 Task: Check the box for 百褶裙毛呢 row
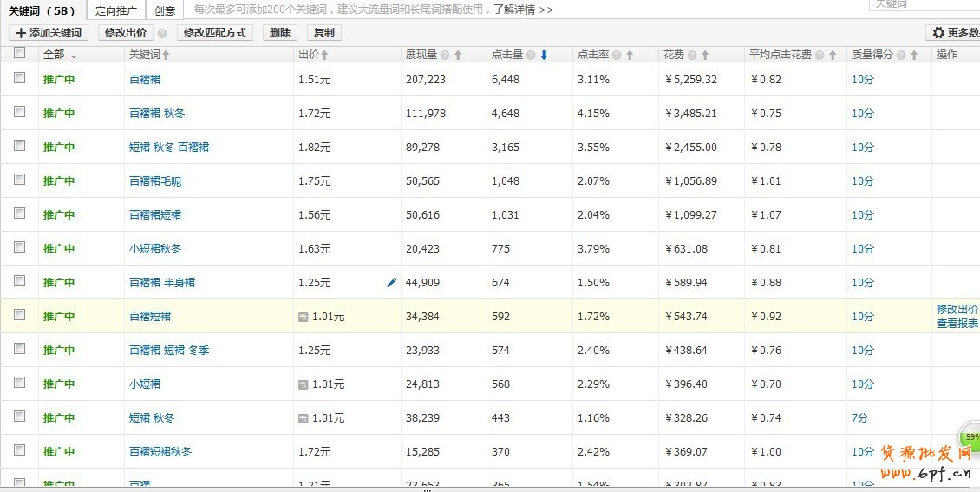click(19, 180)
